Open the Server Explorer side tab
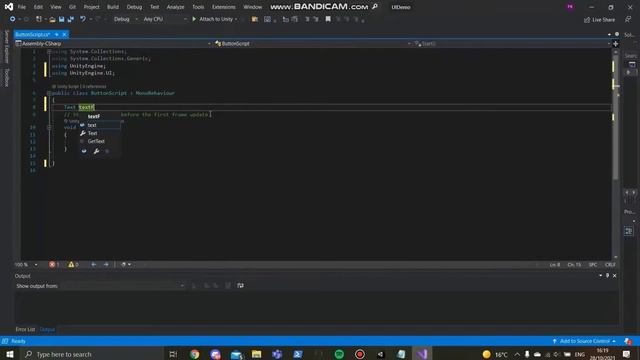This screenshot has width=640, height=360. pyautogui.click(x=6, y=47)
